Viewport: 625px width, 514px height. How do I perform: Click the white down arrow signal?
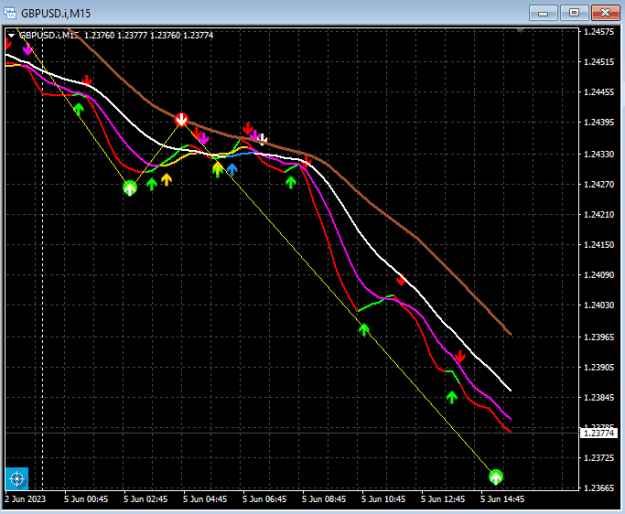point(262,140)
